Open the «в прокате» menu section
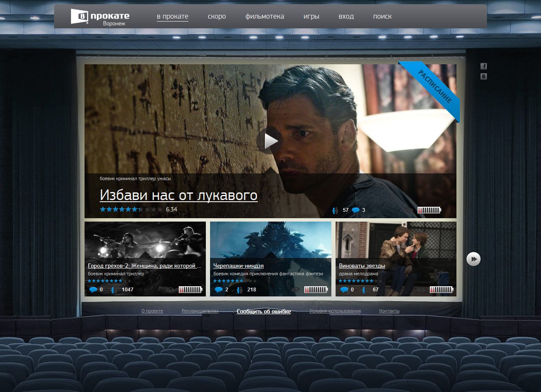Viewport: 541px width, 392px height. (x=172, y=16)
